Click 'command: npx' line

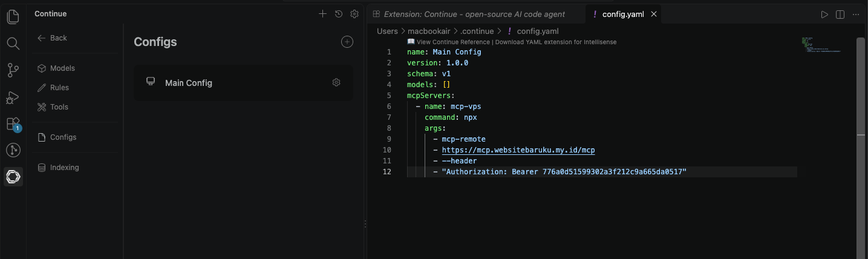point(451,117)
